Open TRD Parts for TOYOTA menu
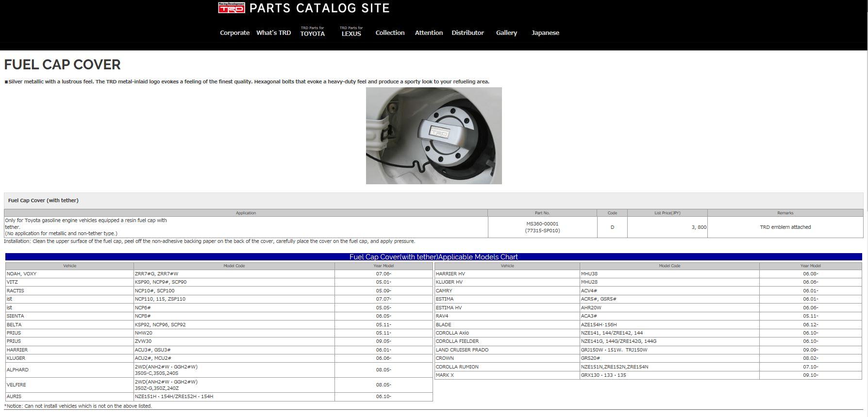The width and height of the screenshot is (868, 417). click(312, 32)
